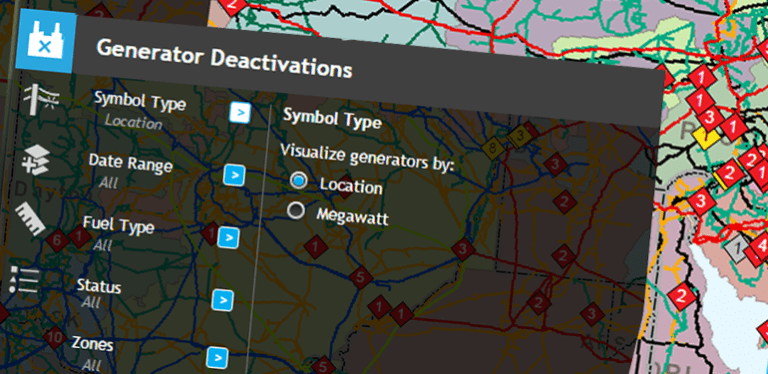The image size is (768, 374).
Task: Click the Fuel Type row label
Action: [x=119, y=225]
